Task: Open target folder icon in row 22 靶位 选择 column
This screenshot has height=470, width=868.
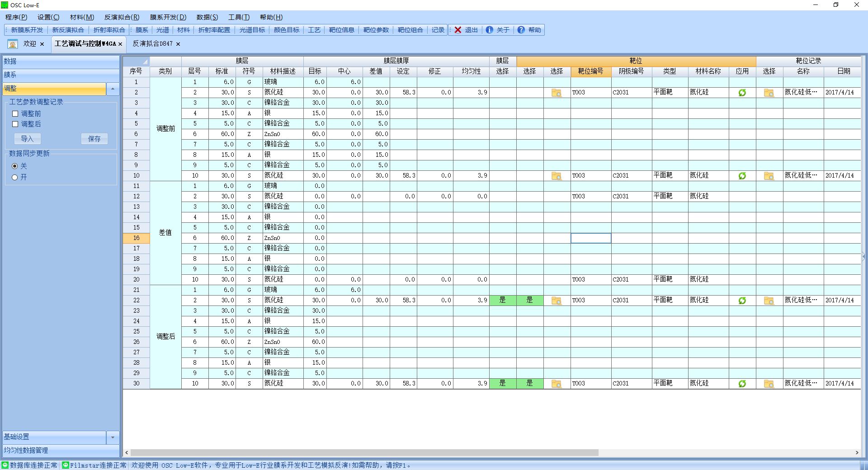Action: (557, 301)
